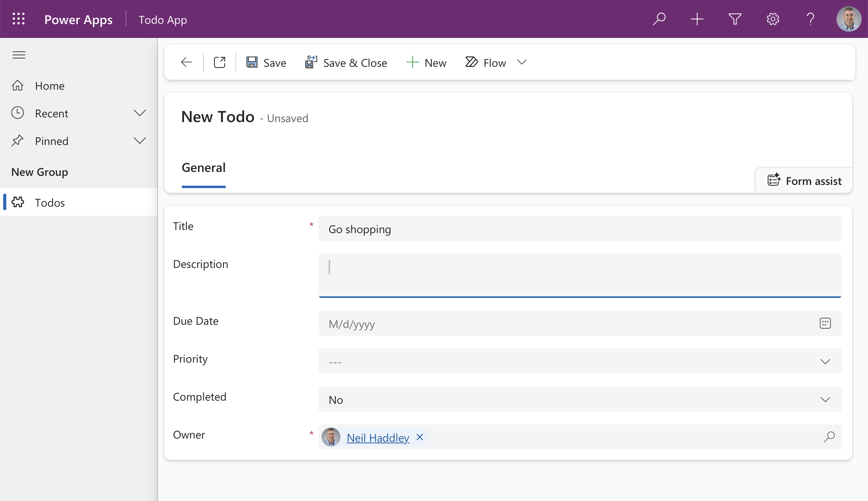Open the advanced filter funnel icon

(x=735, y=19)
